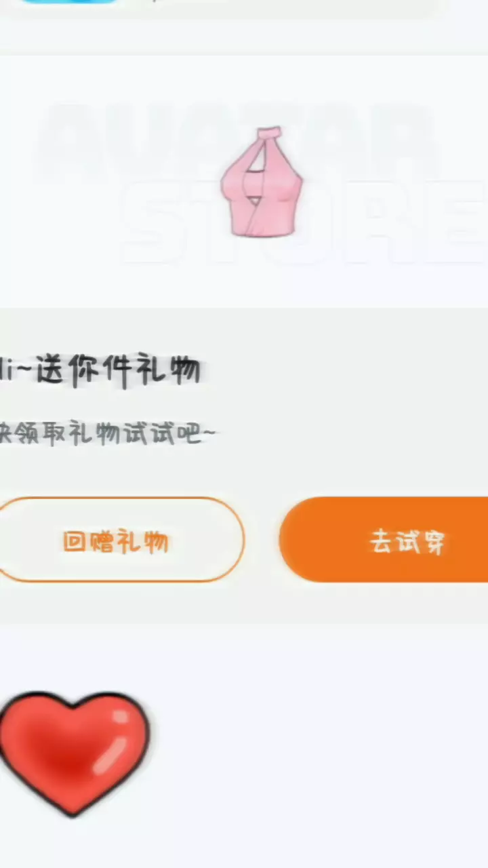
Task: Send a return gift via 回赠礼物
Action: click(x=117, y=540)
